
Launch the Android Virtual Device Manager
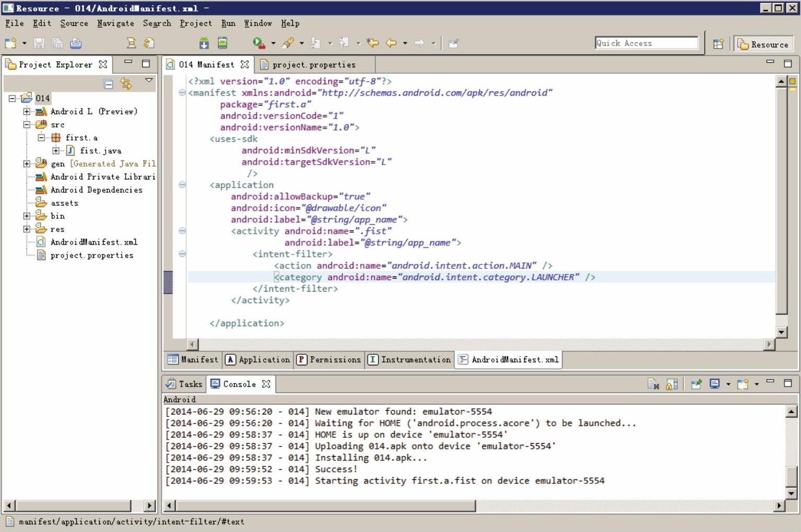tap(222, 43)
